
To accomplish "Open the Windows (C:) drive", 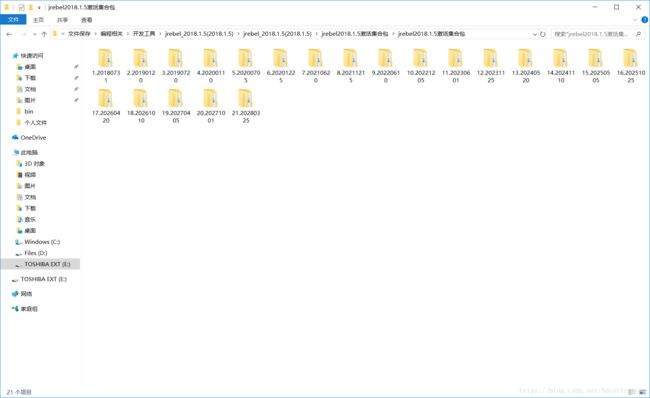I will click(x=42, y=242).
